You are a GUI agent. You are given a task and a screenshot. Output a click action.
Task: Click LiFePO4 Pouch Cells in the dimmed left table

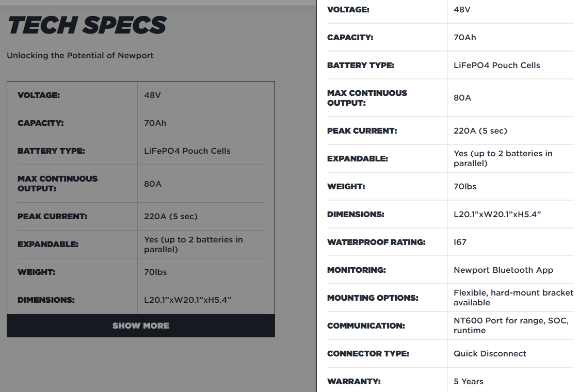pyautogui.click(x=187, y=151)
